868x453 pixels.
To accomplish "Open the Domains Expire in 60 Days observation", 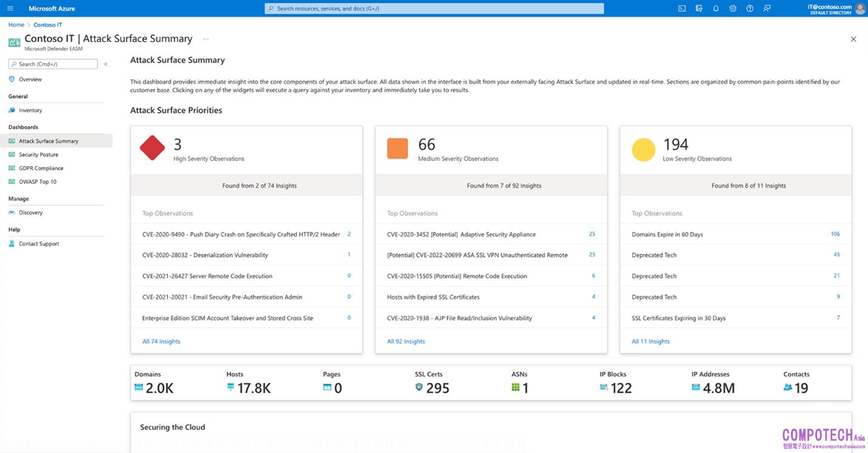I will [x=667, y=234].
